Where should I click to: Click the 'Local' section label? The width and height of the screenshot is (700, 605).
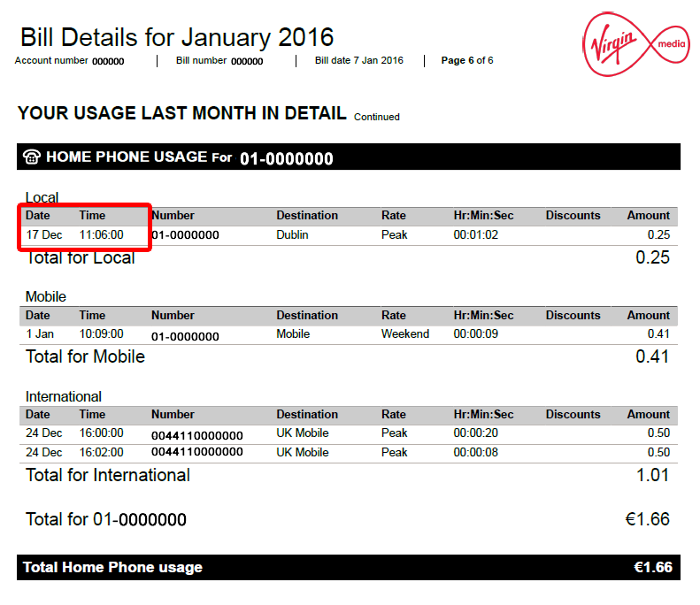[x=42, y=197]
